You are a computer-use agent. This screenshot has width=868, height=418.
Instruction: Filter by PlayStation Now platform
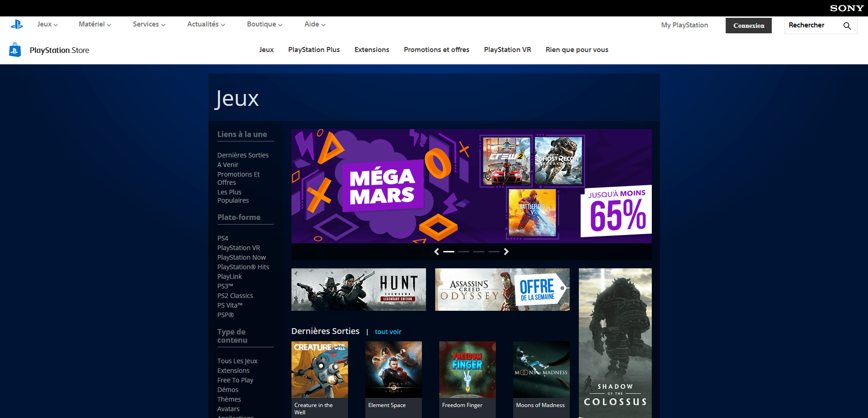tap(241, 257)
